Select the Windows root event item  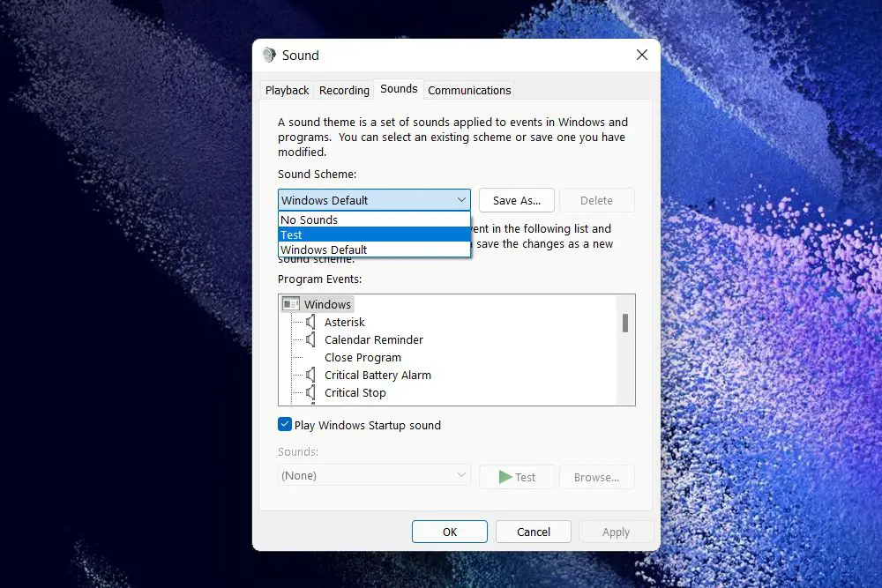(x=327, y=304)
